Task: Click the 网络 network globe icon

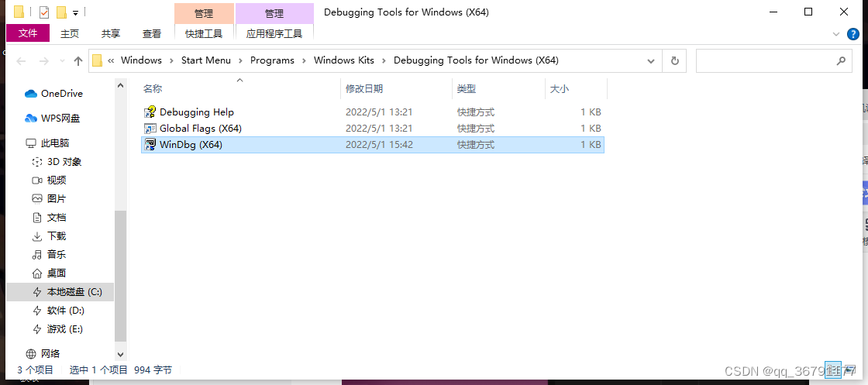Action: 30,354
